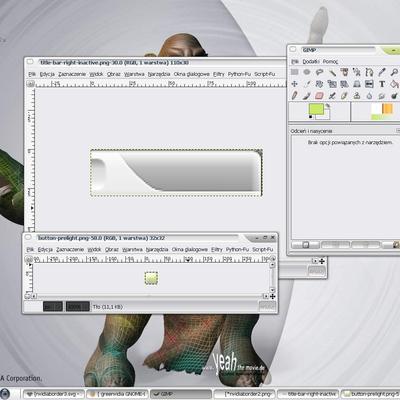
Task: Select the Text tool
Action: (382, 84)
